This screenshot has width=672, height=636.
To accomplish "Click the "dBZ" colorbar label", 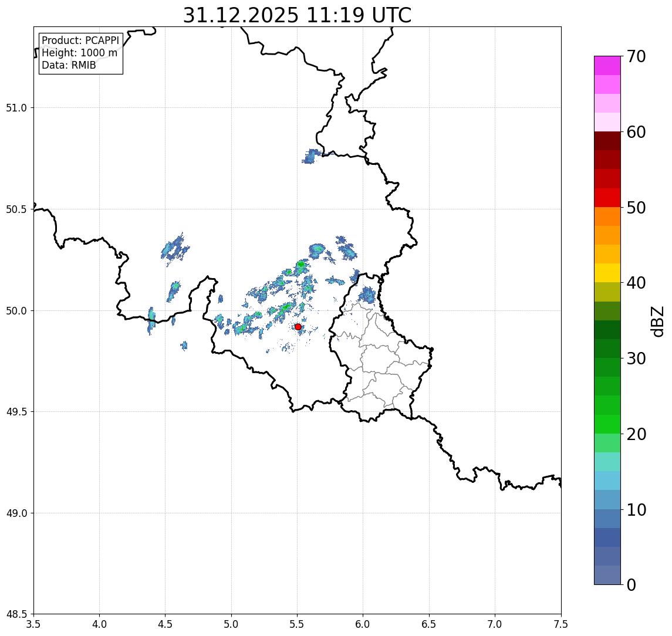I will (657, 321).
